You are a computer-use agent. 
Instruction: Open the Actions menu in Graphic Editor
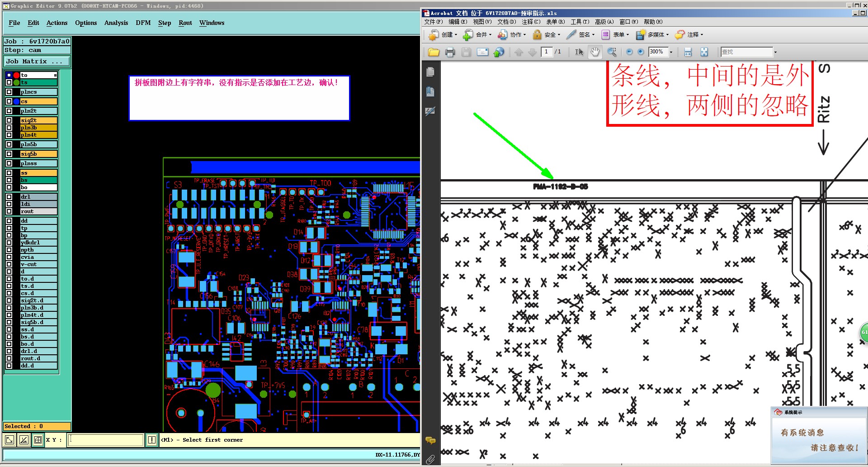click(57, 23)
